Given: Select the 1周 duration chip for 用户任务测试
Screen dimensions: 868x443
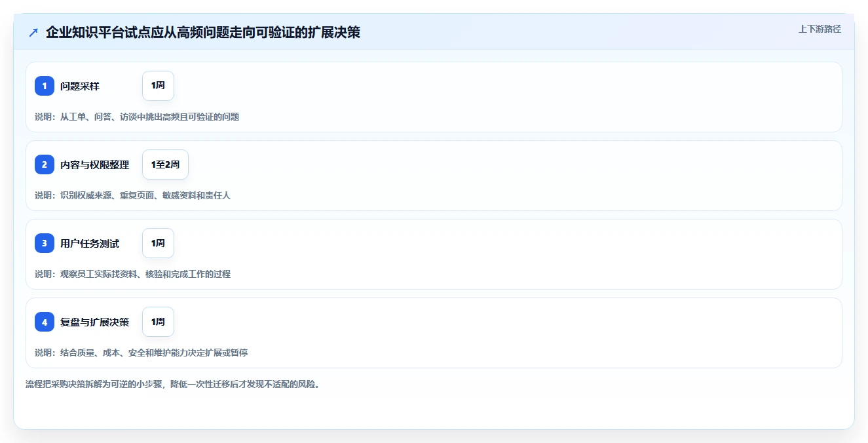Looking at the screenshot, I should pyautogui.click(x=158, y=243).
